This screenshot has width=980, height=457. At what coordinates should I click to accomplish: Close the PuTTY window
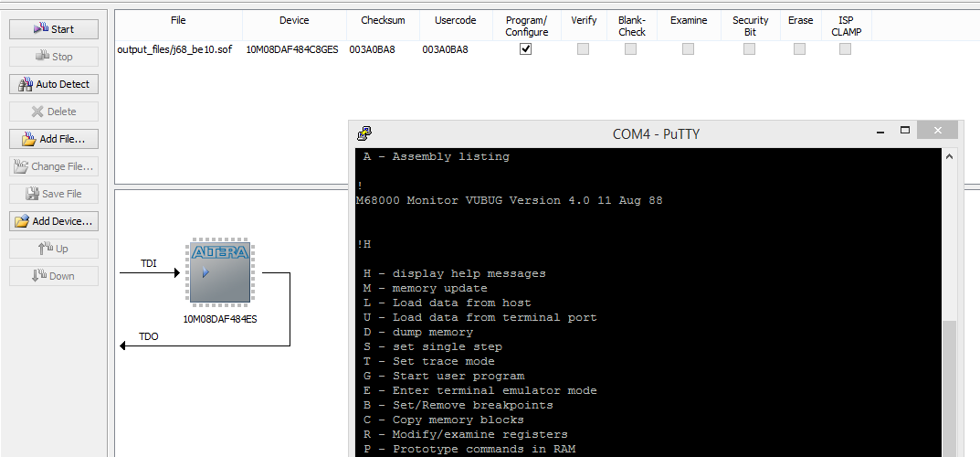click(x=937, y=132)
